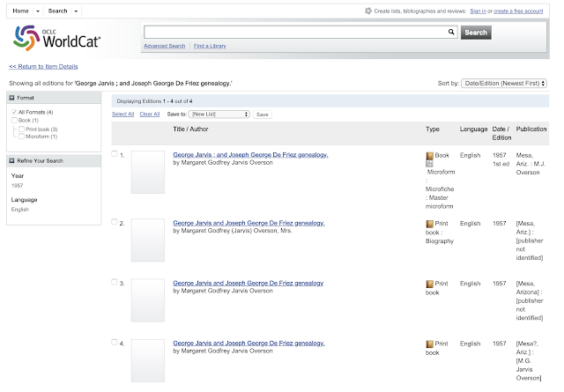The height and width of the screenshot is (392, 564).
Task: Check the Print book format filter
Action: (22, 129)
